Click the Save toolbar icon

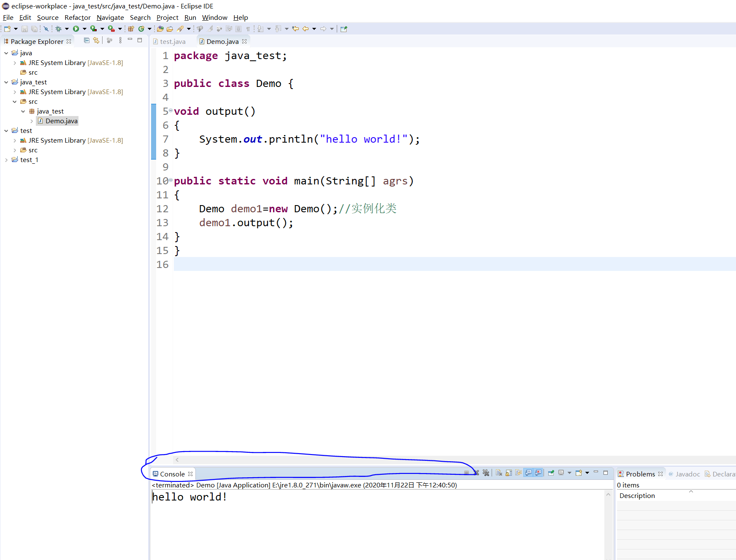[x=24, y=29]
